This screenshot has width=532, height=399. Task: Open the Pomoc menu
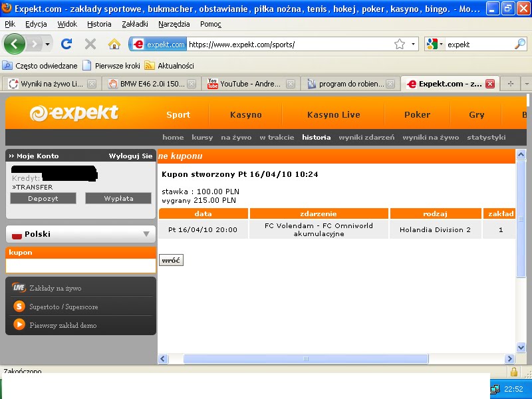(x=211, y=24)
